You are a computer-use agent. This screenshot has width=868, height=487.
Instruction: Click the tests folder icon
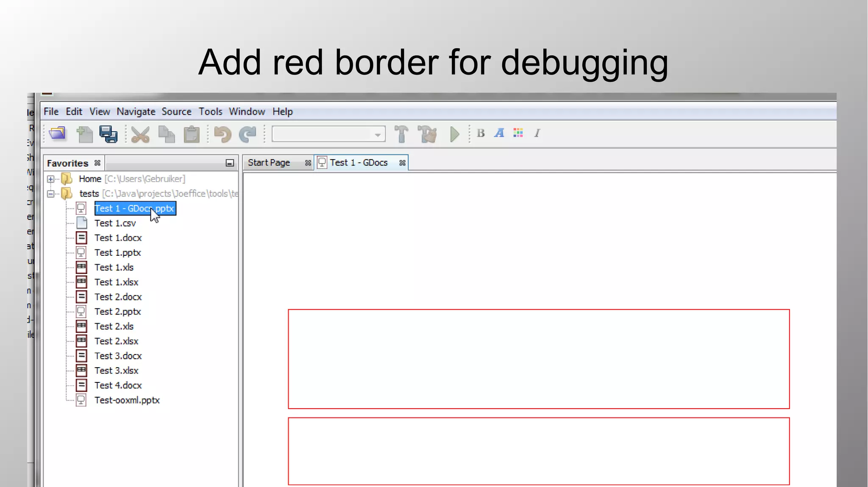(x=67, y=194)
